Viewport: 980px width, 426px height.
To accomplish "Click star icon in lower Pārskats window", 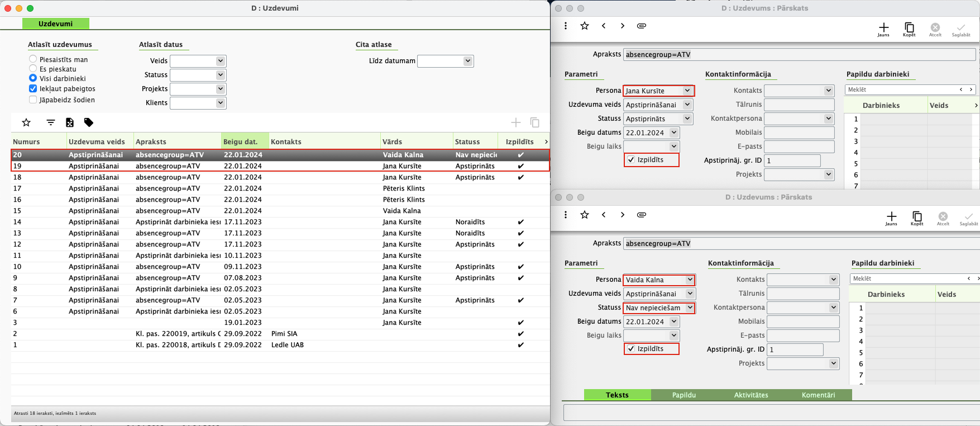I will pos(585,215).
